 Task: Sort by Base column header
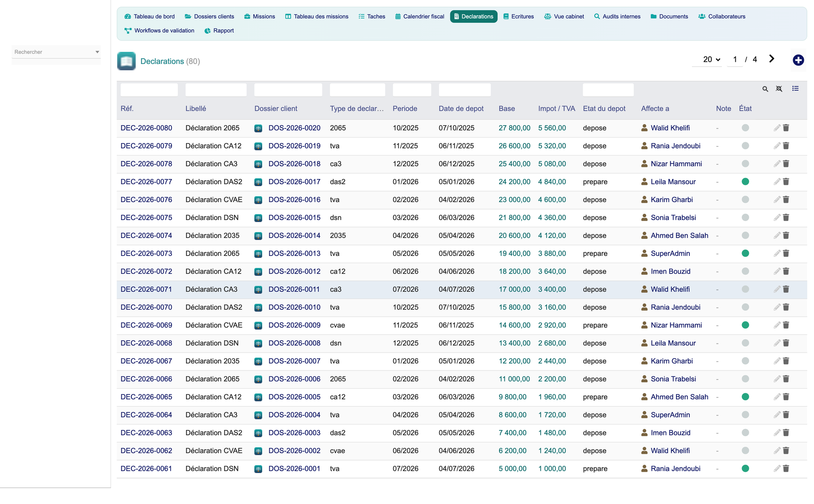(x=507, y=109)
